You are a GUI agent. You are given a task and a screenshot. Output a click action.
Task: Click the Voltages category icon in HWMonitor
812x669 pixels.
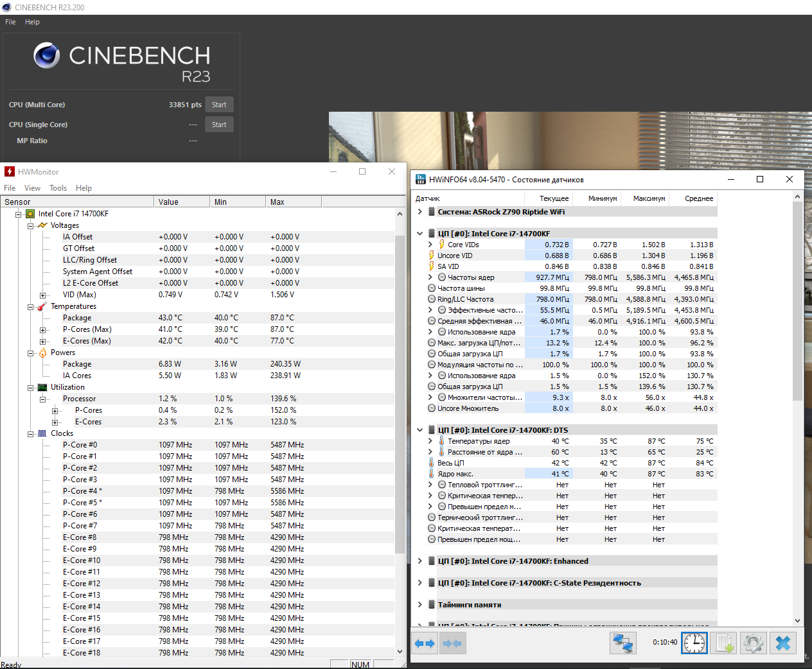pos(42,225)
